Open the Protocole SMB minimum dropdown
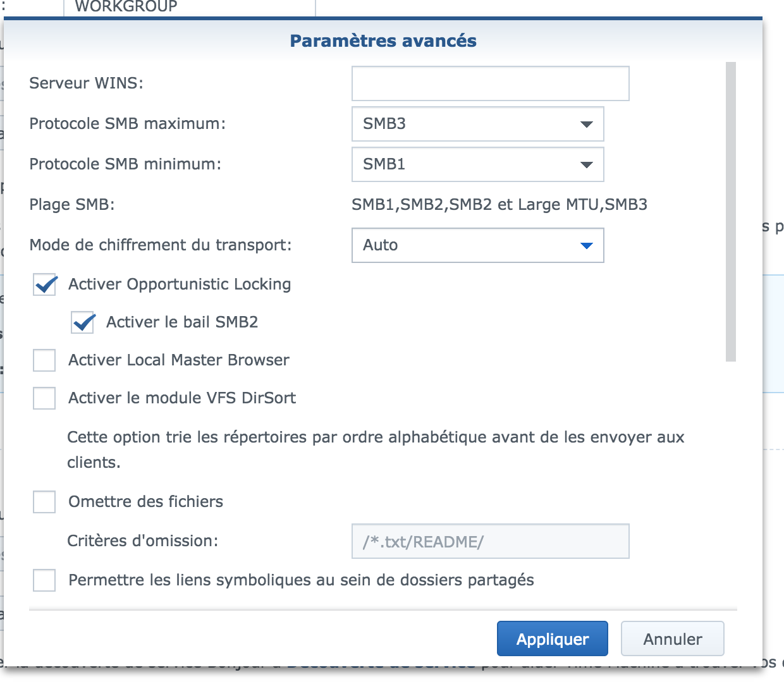 (478, 164)
